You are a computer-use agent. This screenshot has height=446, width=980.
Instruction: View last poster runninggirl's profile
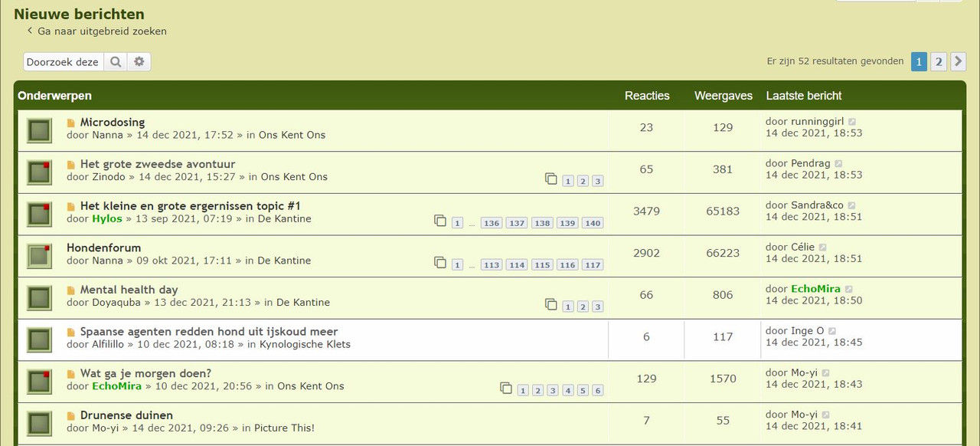pos(817,122)
